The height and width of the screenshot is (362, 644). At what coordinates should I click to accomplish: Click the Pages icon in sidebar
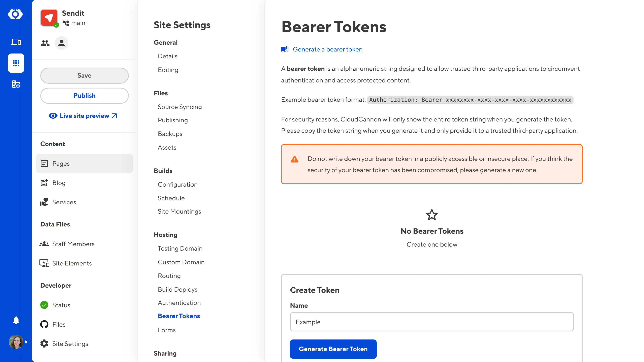44,163
